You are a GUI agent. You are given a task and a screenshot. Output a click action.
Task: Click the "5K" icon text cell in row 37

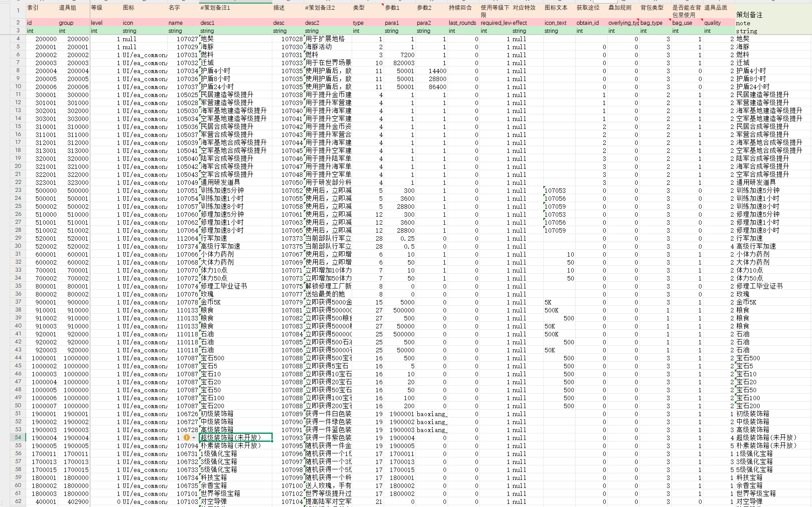(x=559, y=302)
